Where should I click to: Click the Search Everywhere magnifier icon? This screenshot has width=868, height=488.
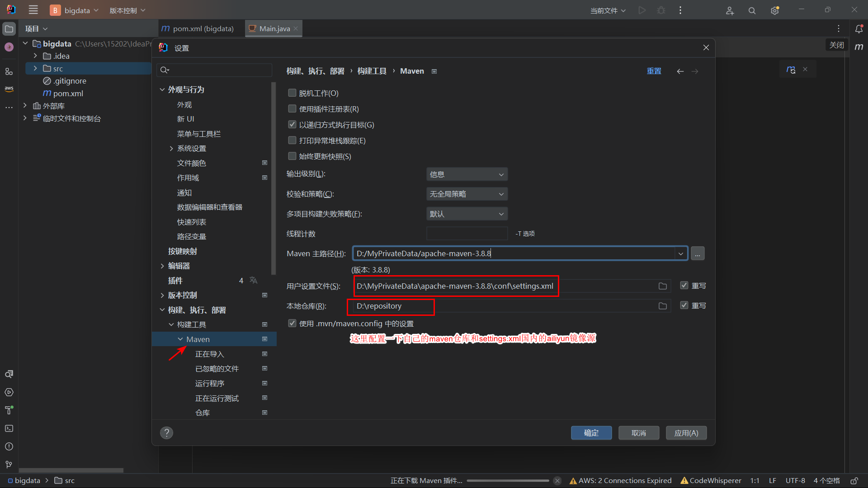(x=752, y=11)
